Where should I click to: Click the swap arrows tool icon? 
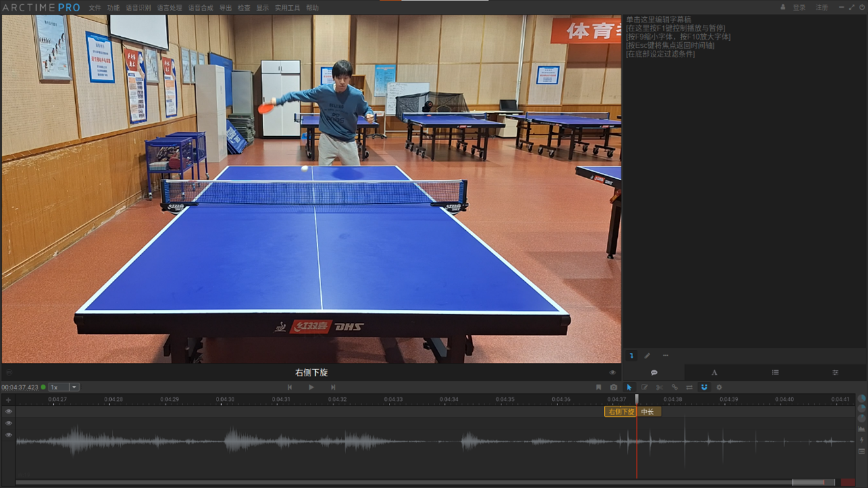(x=689, y=387)
